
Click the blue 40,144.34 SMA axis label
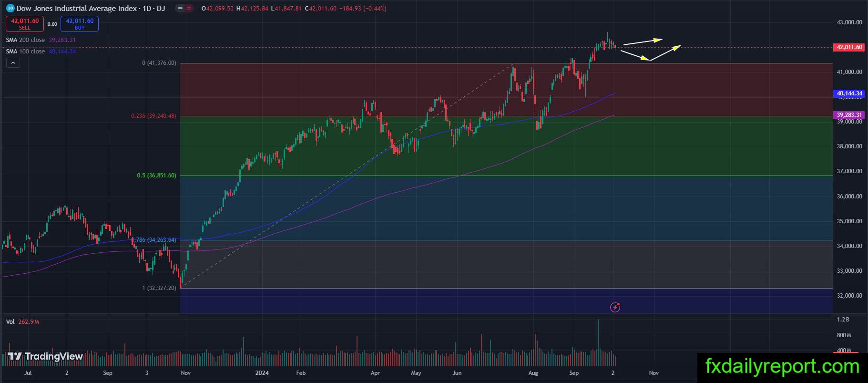849,93
